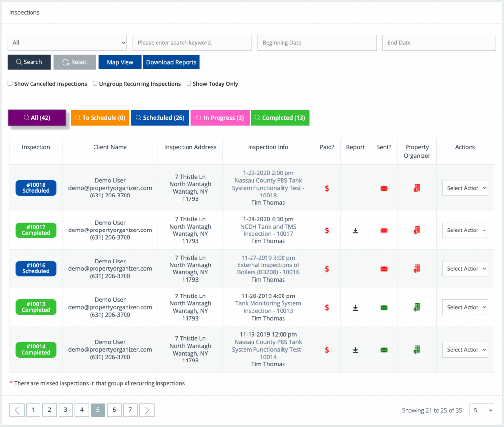
Task: Click the Beginning Date field
Action: point(316,43)
